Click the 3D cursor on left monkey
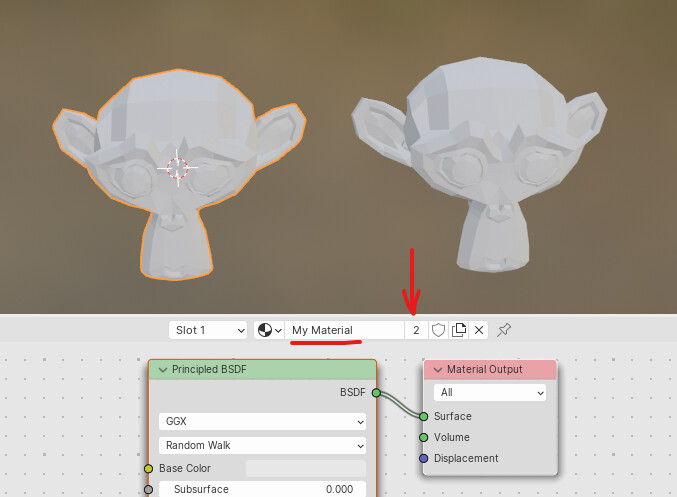Screen dimensions: 677x497 point(177,168)
